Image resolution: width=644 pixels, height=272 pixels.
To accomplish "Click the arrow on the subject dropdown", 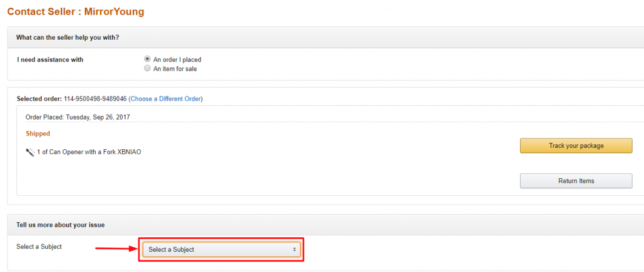I will [294, 249].
